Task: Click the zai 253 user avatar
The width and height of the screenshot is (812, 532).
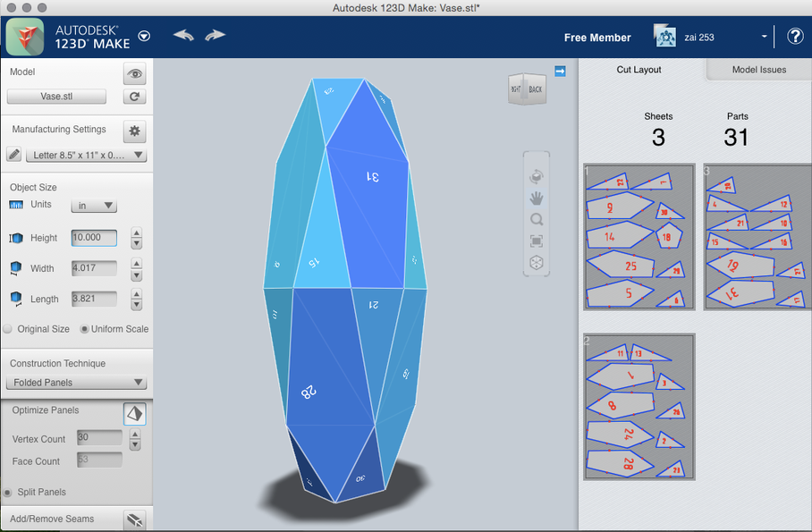Action: click(665, 37)
